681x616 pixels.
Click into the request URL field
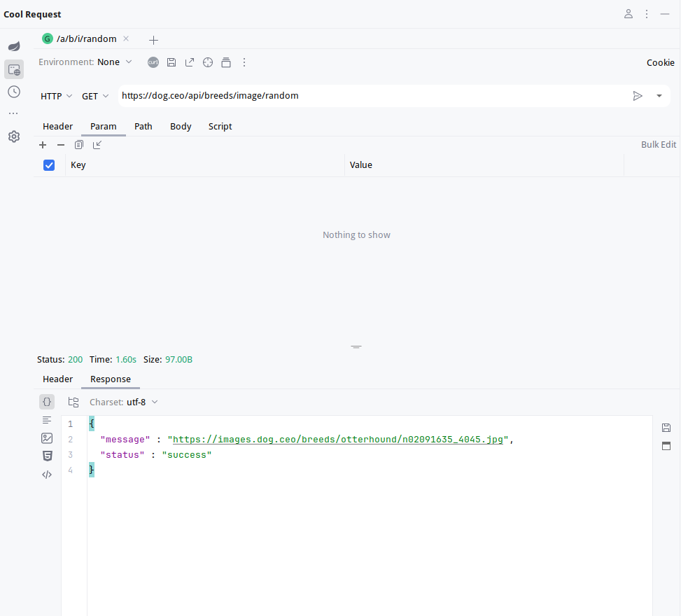pyautogui.click(x=371, y=96)
